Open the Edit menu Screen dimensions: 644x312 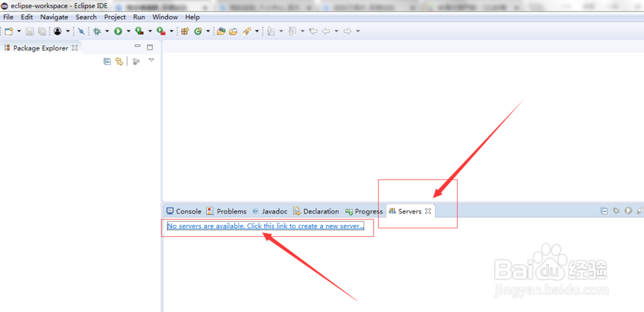[26, 17]
